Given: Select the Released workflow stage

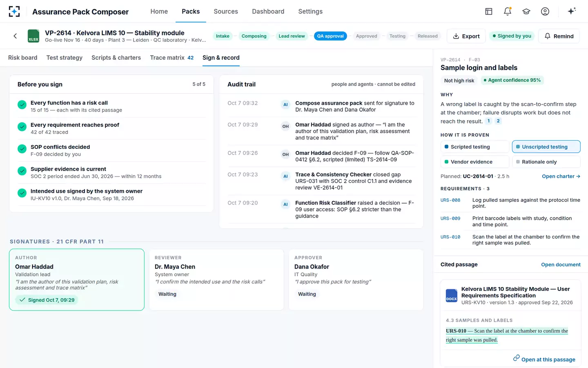Looking at the screenshot, I should 428,36.
